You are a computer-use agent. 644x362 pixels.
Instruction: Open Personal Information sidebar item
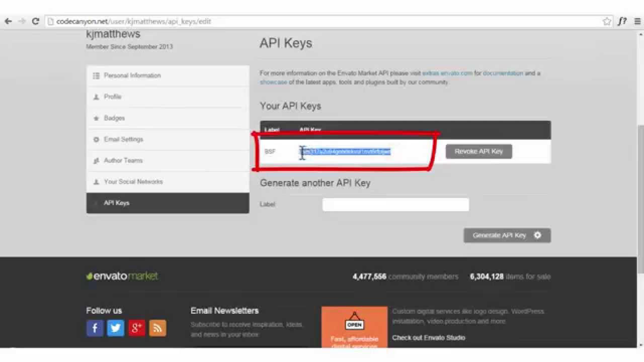(168, 75)
